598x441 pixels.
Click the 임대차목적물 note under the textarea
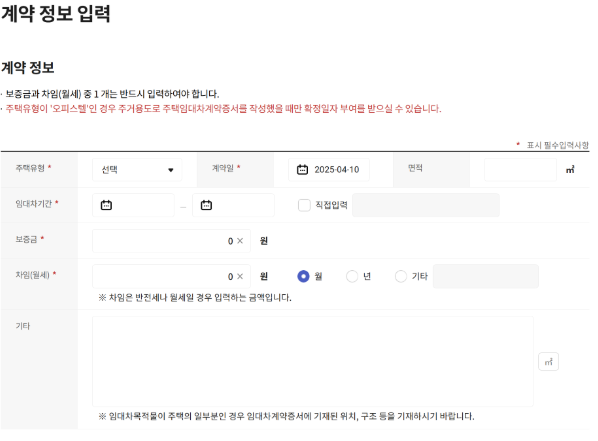(x=286, y=416)
